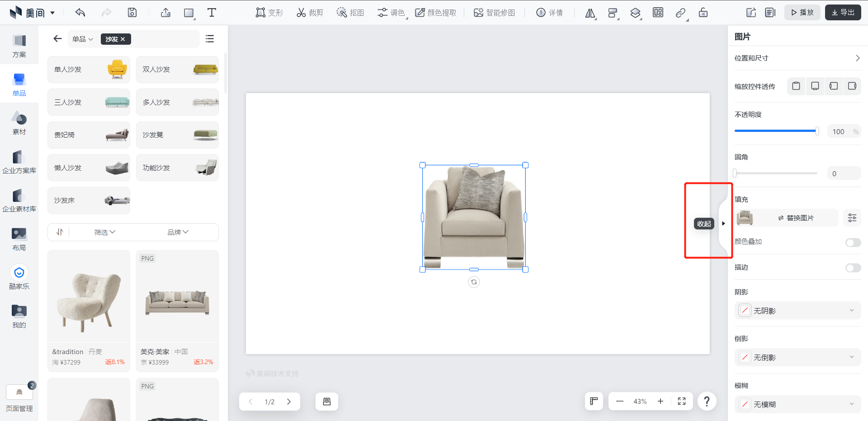Click the 颜色提取 color picker tool
The image size is (868, 421).
click(436, 13)
